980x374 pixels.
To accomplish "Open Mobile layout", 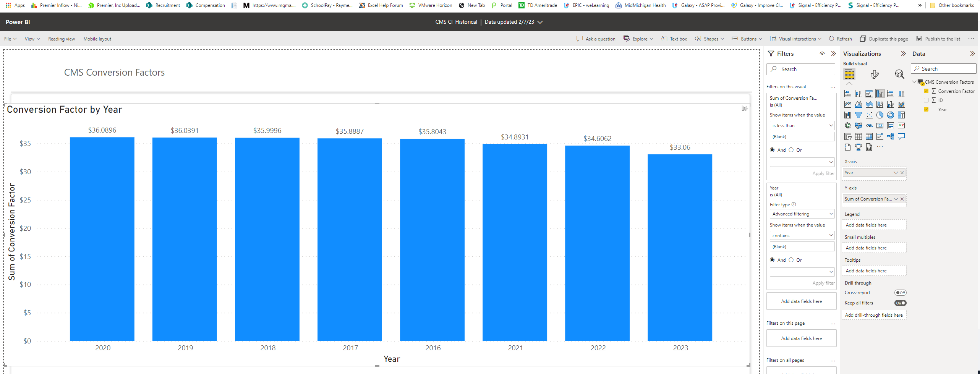I will click(x=97, y=39).
